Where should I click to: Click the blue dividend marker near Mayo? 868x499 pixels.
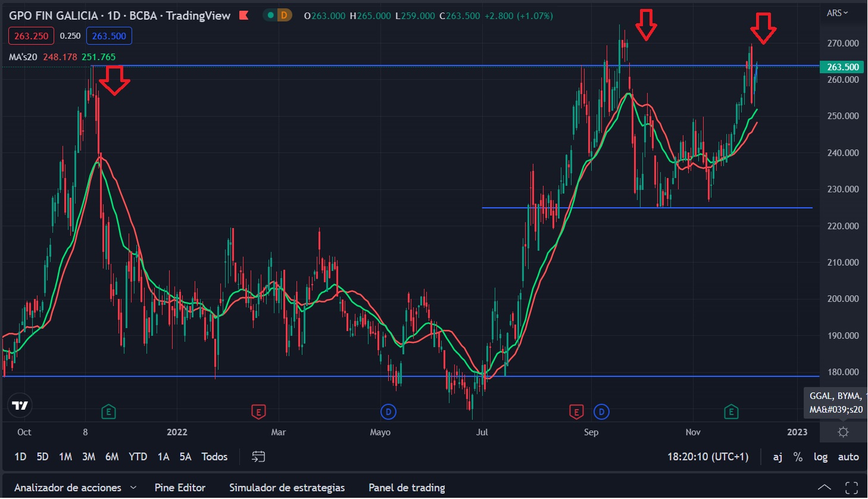(388, 411)
